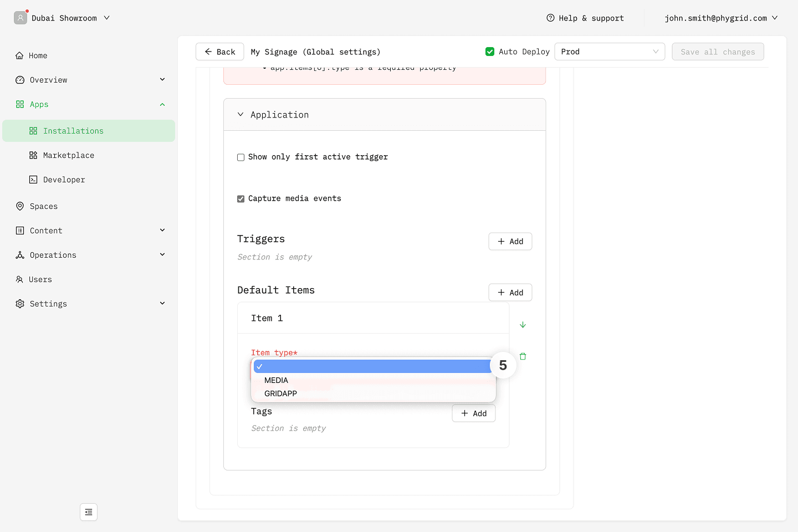Open the Prod environment dropdown

(609, 52)
